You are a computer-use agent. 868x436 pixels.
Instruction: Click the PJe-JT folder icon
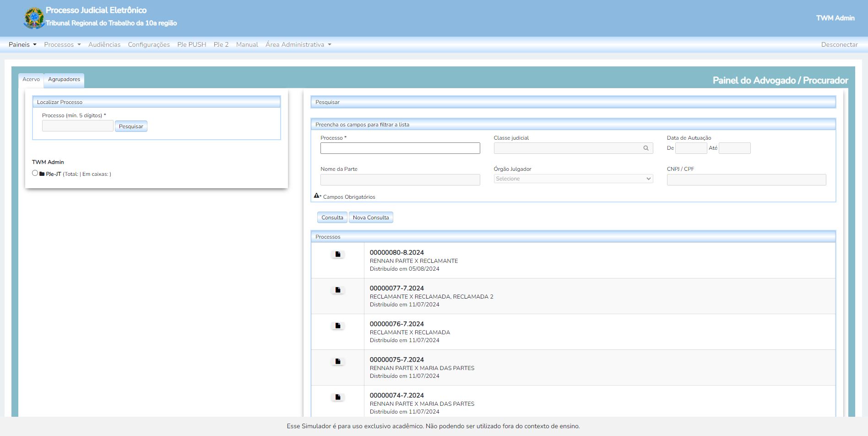pyautogui.click(x=42, y=174)
